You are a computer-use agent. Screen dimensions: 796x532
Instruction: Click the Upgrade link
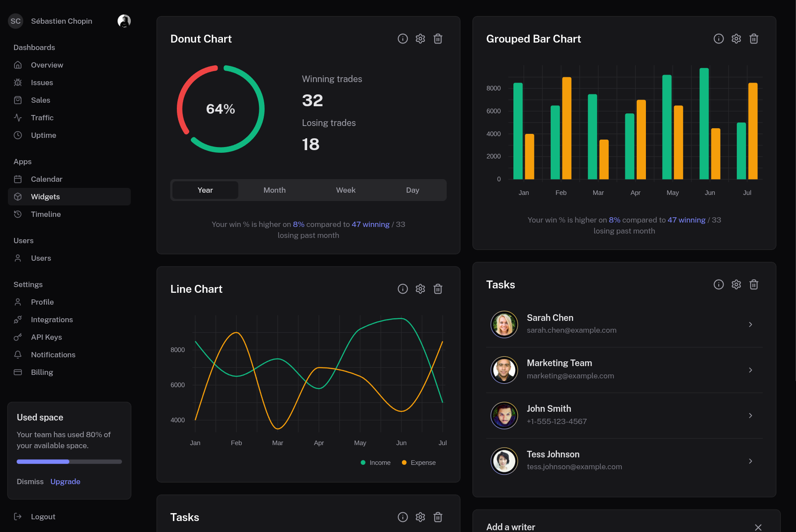[65, 482]
